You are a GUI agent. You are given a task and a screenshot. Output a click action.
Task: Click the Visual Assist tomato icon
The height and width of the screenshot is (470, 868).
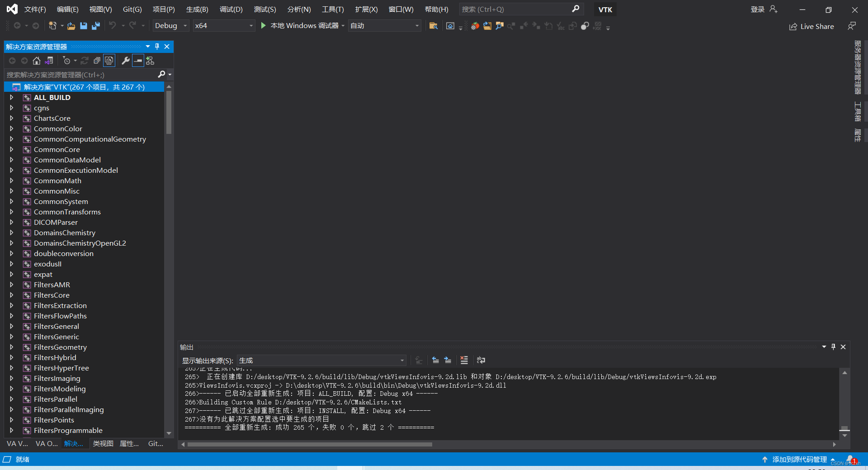[475, 26]
